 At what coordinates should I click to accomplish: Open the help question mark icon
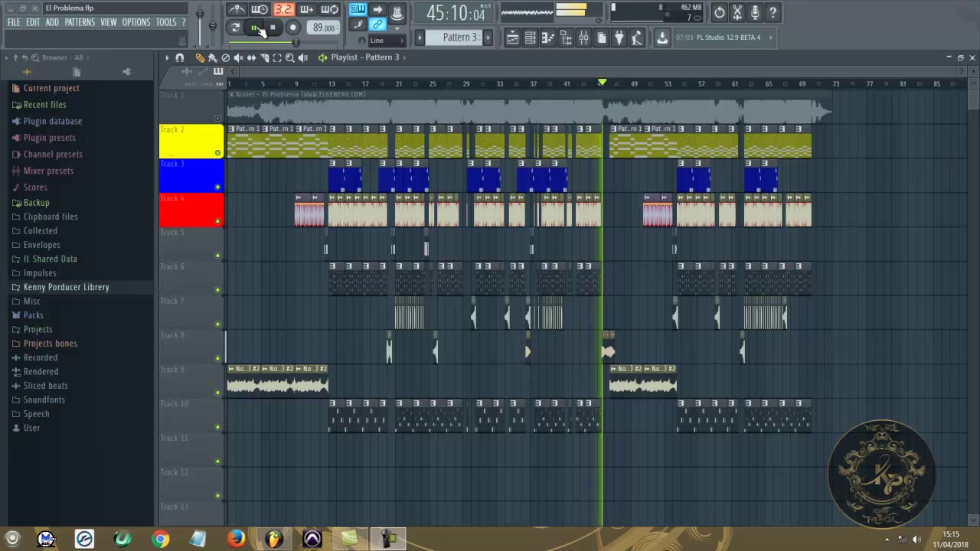click(x=773, y=12)
